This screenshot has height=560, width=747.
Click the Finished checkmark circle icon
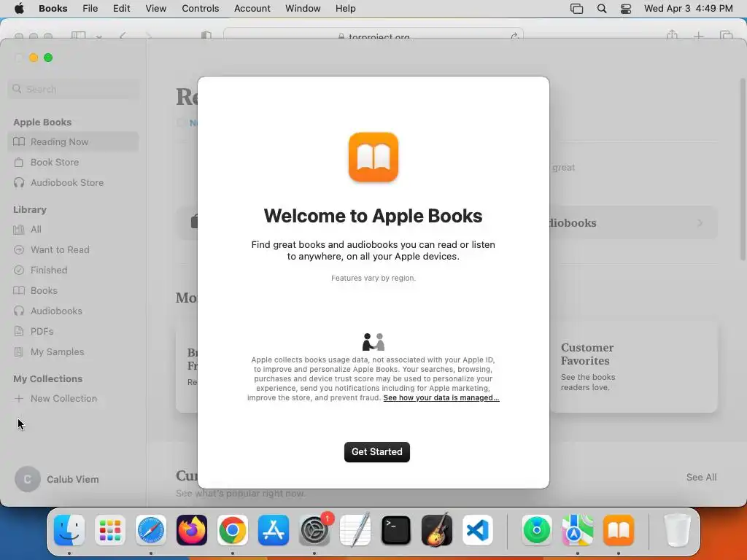point(19,271)
